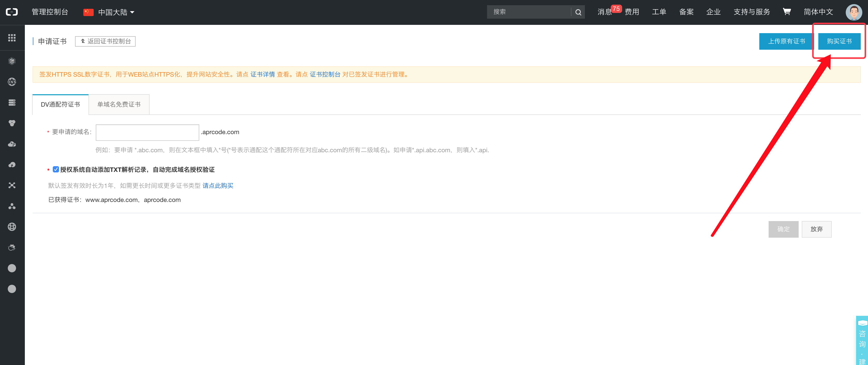Click the search magnifier icon
The width and height of the screenshot is (868, 365).
[578, 12]
